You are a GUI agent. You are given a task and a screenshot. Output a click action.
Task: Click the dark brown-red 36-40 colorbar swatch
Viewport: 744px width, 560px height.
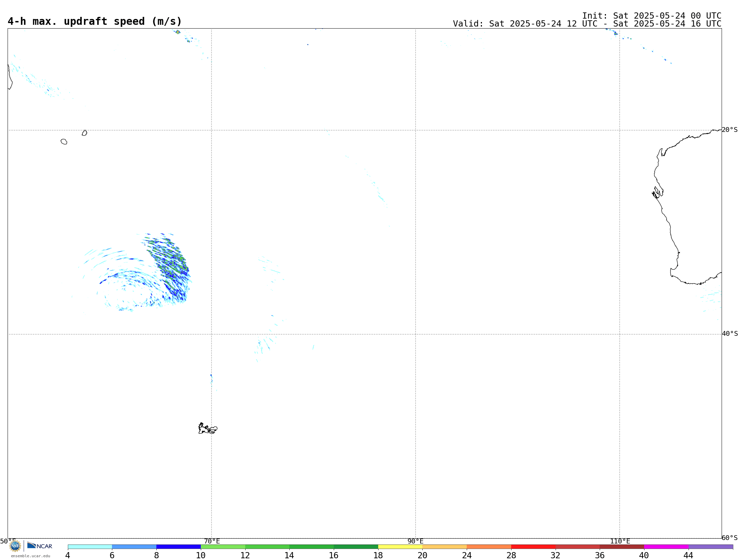[622, 547]
